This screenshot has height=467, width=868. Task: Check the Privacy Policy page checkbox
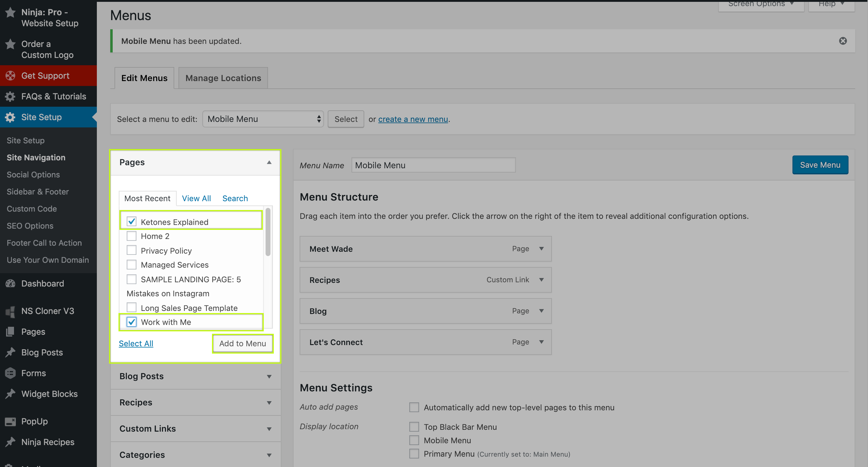pos(131,251)
